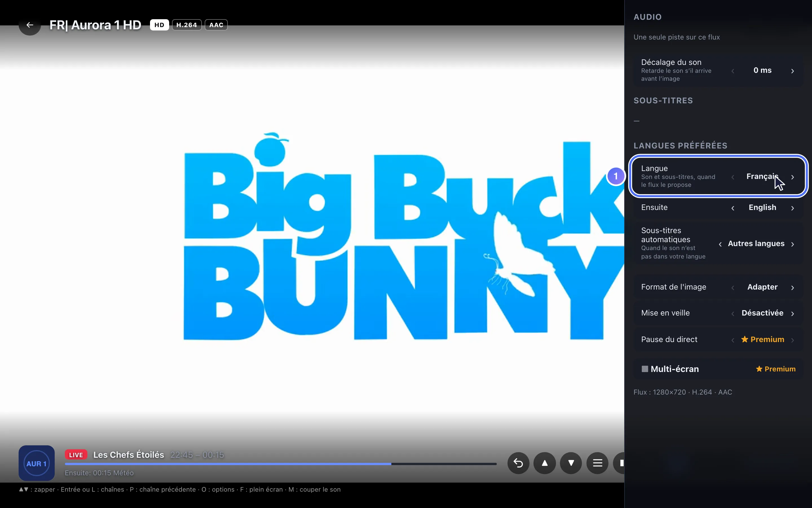Zap to the next channel with the up triangle
This screenshot has height=508, width=812.
tap(545, 463)
